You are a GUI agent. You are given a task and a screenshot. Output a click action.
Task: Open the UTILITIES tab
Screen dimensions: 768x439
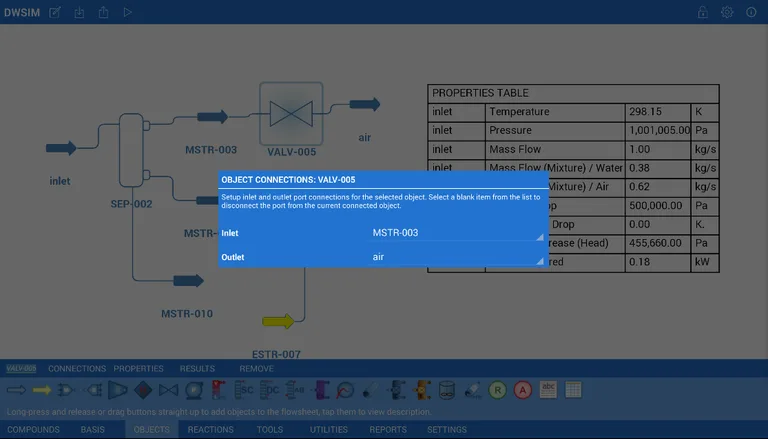(x=329, y=430)
